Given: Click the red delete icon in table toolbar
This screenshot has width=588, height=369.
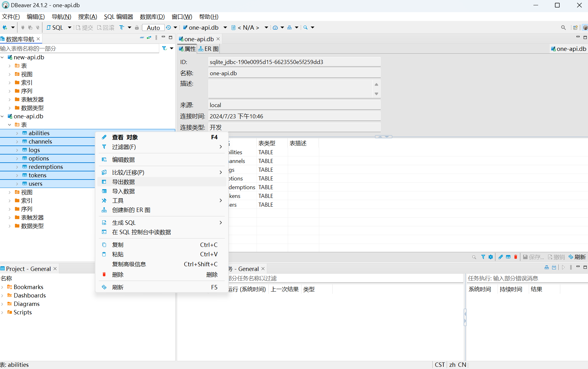Looking at the screenshot, I should pyautogui.click(x=516, y=257).
